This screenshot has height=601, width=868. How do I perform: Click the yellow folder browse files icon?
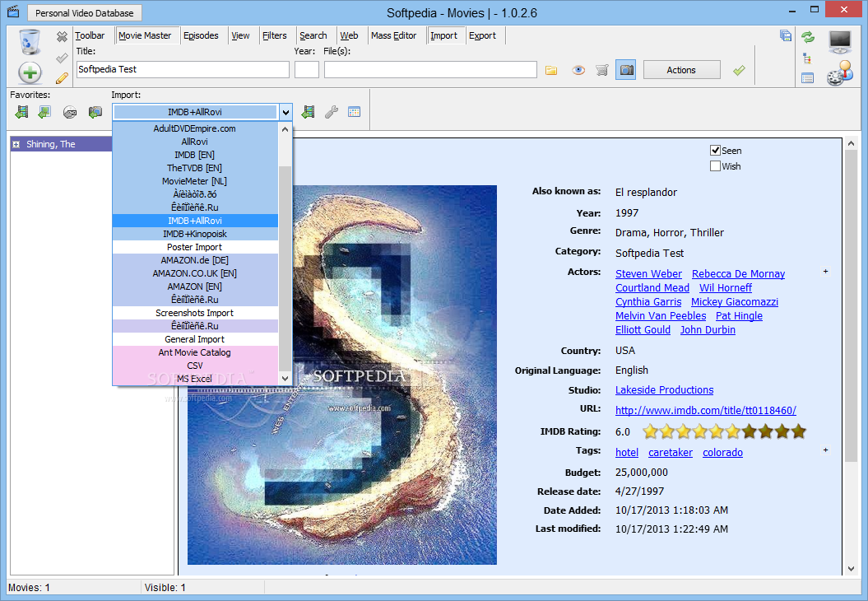click(550, 70)
